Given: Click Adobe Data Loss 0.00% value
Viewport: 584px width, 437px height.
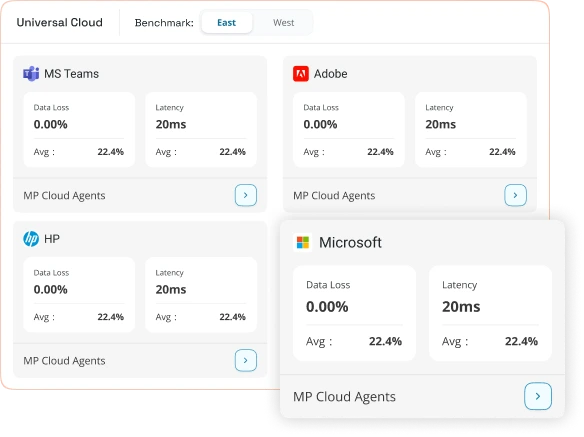Looking at the screenshot, I should pos(320,124).
